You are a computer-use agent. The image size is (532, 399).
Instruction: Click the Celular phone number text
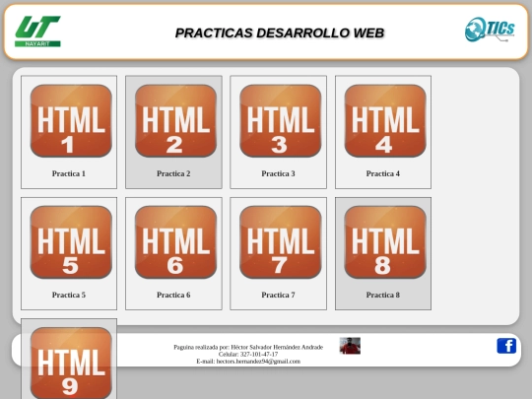tap(248, 355)
